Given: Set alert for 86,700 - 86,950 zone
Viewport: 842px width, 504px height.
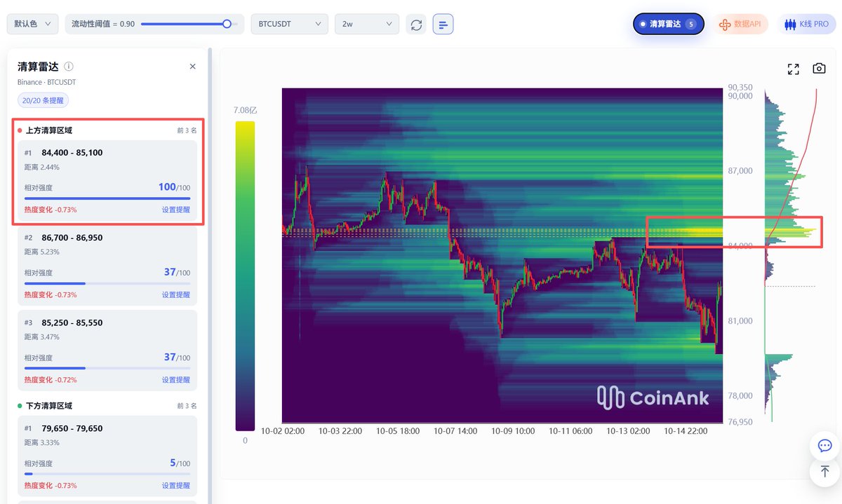Looking at the screenshot, I should point(175,295).
